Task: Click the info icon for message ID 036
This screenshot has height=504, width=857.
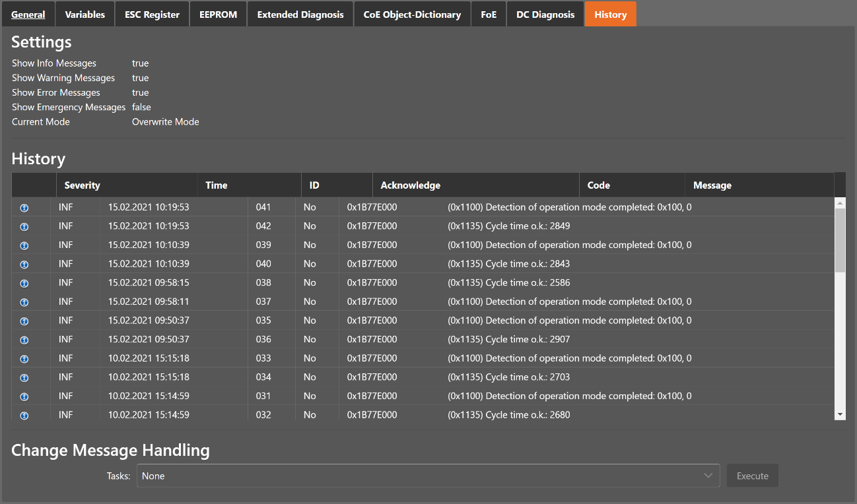Action: point(24,340)
